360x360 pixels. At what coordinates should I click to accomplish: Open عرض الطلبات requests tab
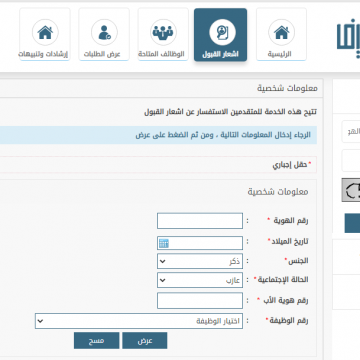point(104,35)
